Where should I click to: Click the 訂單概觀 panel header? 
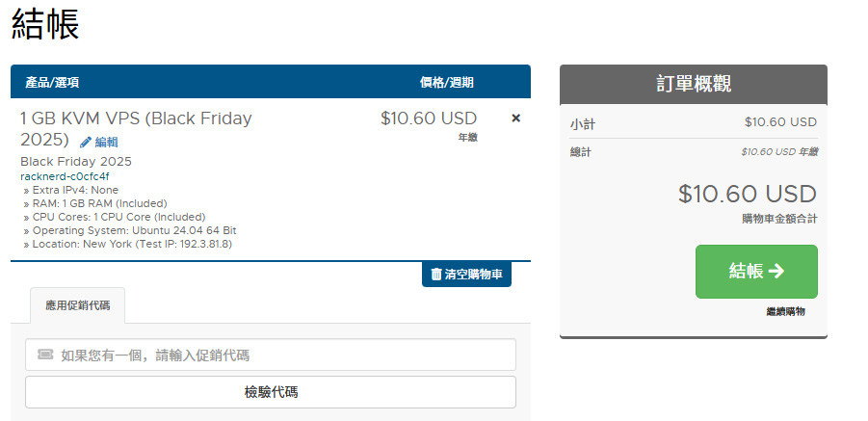click(693, 84)
